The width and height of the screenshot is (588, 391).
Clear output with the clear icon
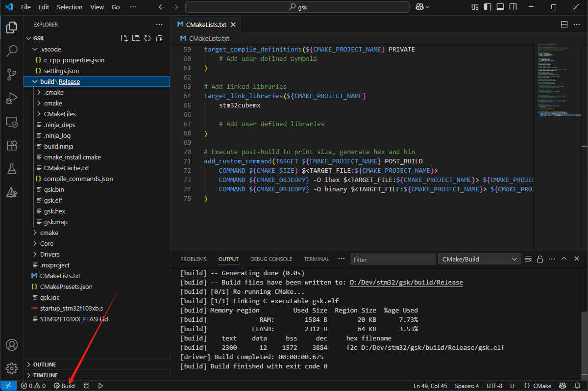[528, 259]
